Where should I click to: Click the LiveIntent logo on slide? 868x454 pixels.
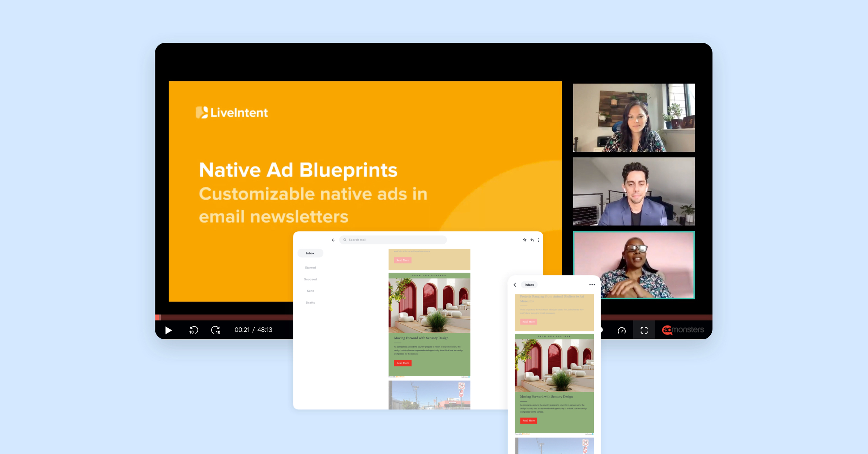pyautogui.click(x=232, y=113)
